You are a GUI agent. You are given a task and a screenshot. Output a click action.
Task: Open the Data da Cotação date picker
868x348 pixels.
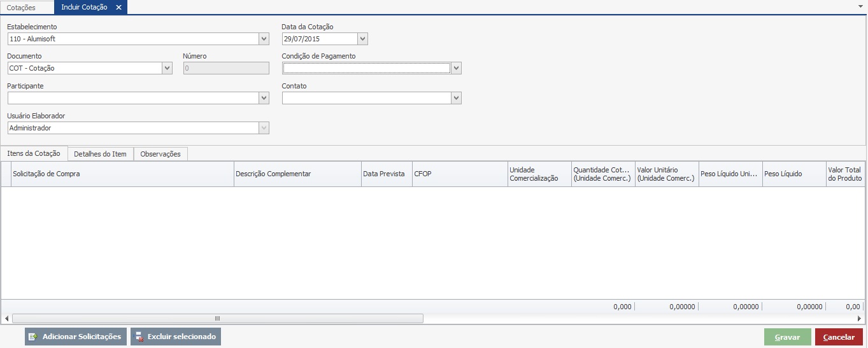coord(362,39)
